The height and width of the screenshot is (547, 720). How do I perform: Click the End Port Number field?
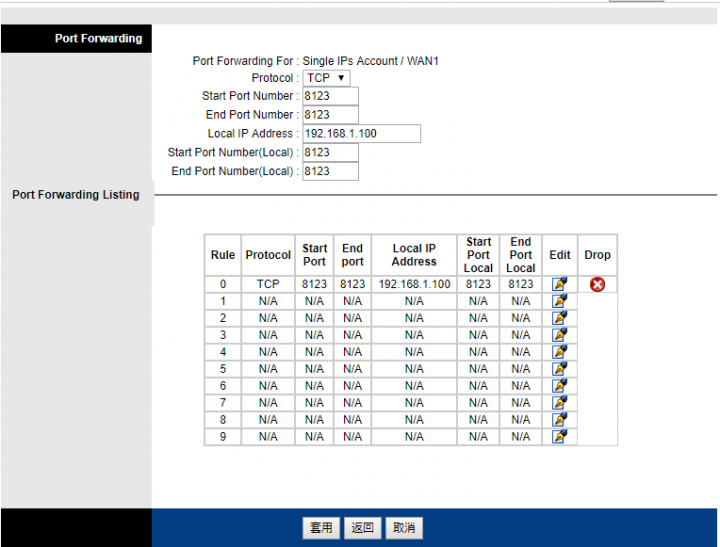pos(330,115)
